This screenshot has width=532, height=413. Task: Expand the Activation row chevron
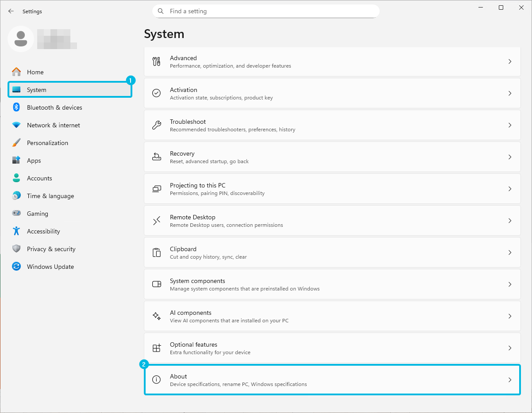pos(510,93)
